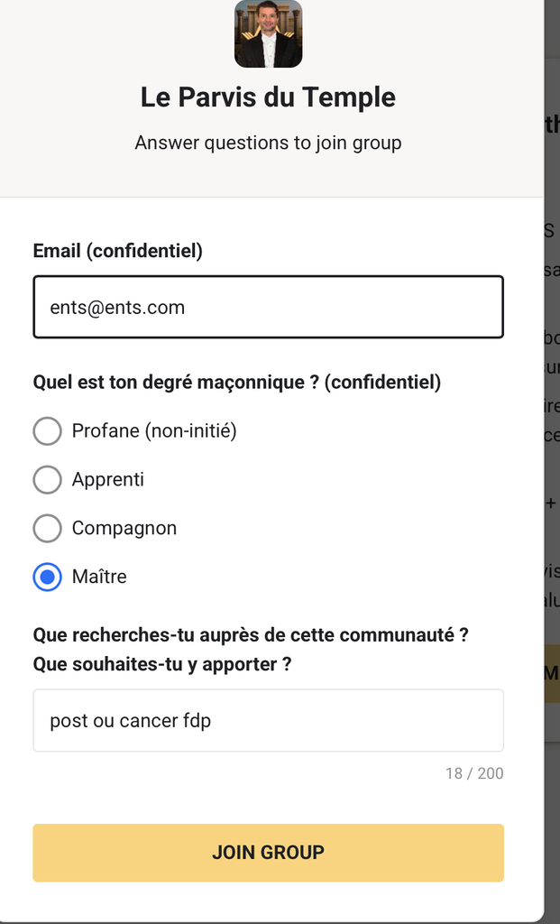Screen dimensions: 560x924
Task: Click the partly hidden yellow button behind modal
Action: (x=552, y=673)
